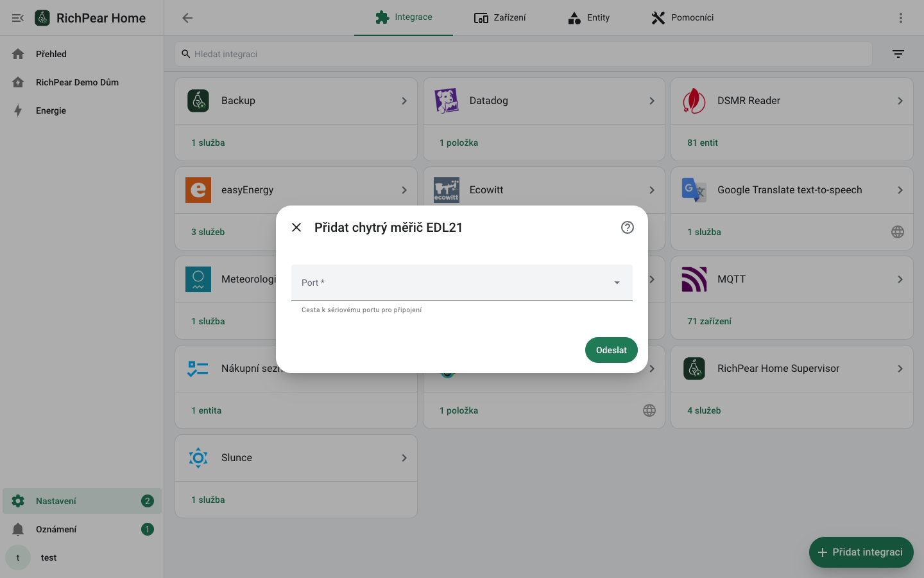Switch to the Integrace tab

coord(404,17)
